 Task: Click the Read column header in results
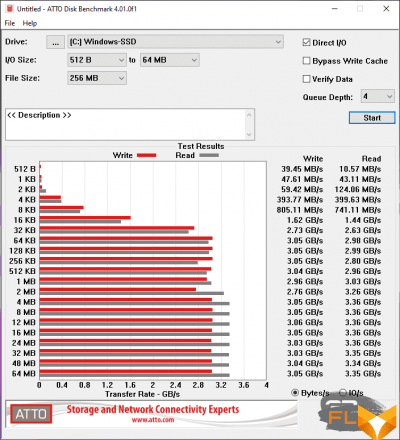371,159
